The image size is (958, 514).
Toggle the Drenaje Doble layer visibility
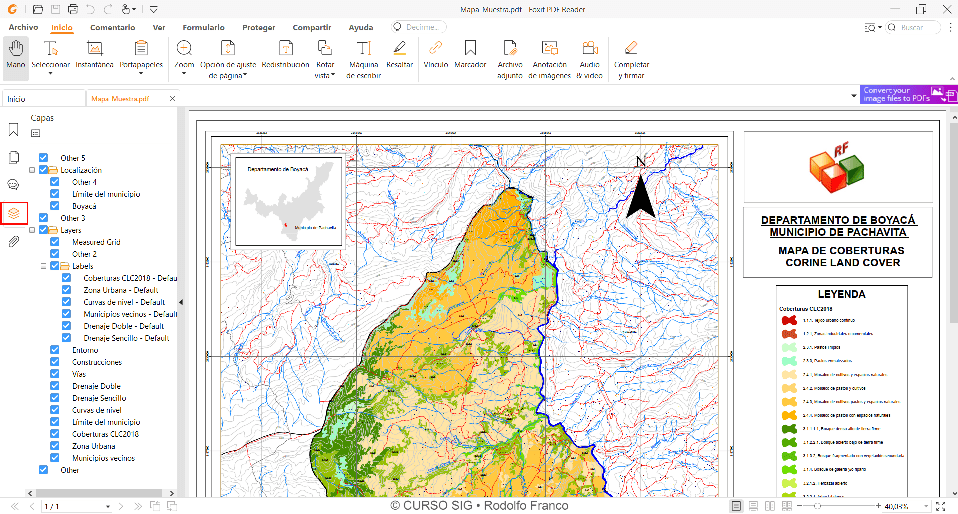[55, 386]
